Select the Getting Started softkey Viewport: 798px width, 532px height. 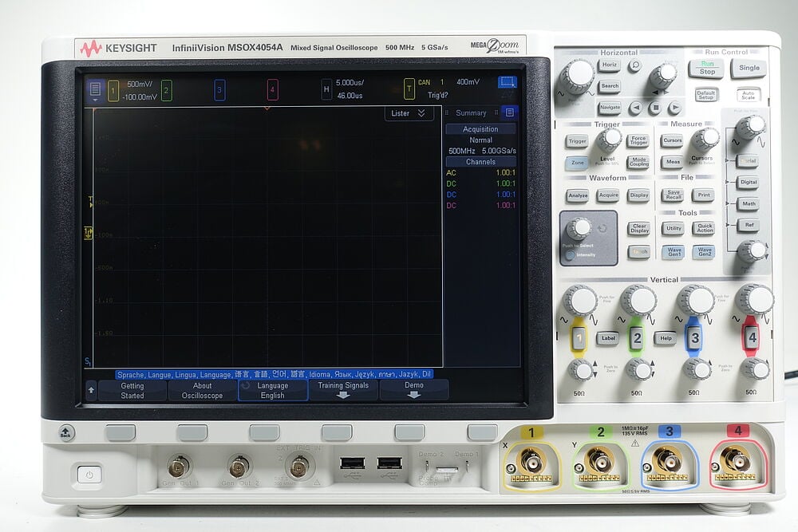click(132, 390)
